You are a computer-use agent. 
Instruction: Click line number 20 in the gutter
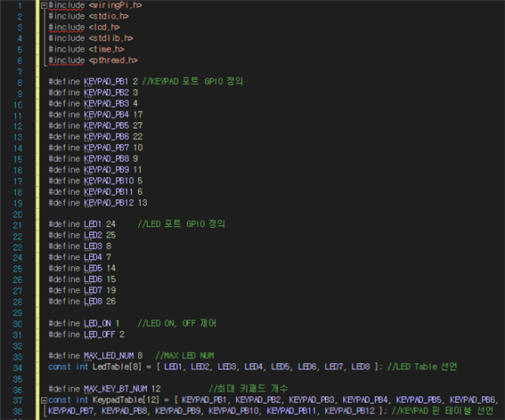(18, 214)
